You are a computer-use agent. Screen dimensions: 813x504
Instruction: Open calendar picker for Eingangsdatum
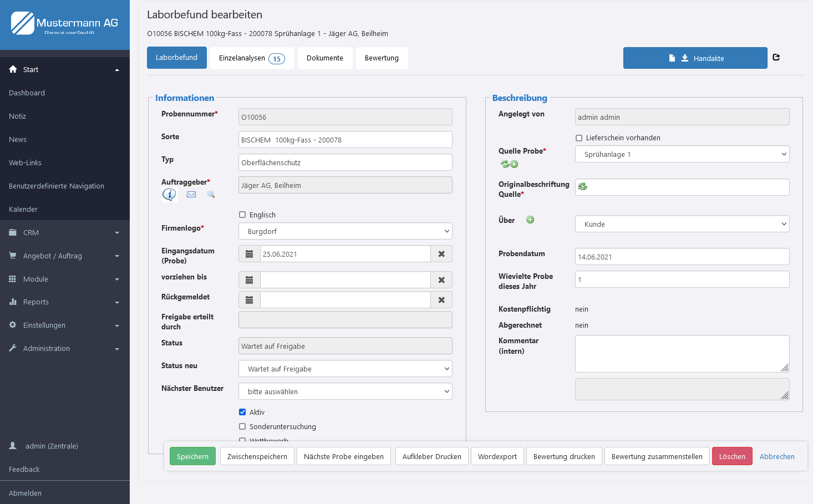(250, 254)
